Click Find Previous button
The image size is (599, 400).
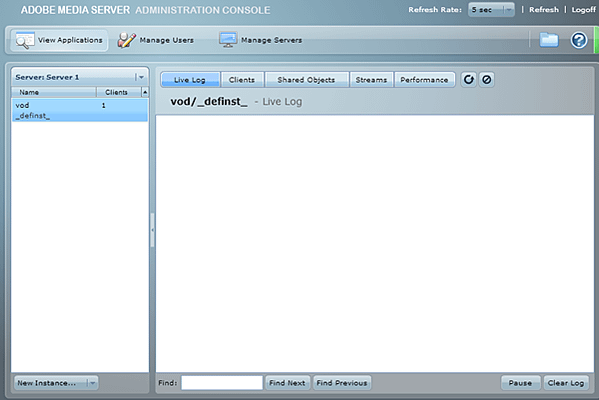tap(342, 383)
